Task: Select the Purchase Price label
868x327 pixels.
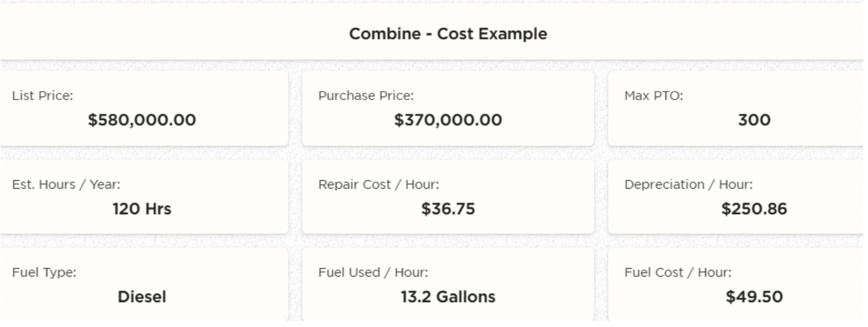Action: (x=366, y=96)
